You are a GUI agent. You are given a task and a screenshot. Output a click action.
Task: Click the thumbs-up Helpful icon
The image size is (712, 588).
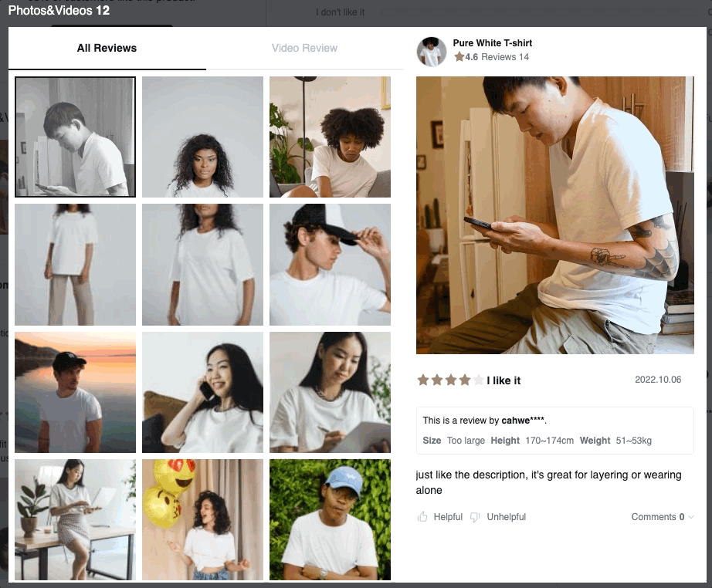coord(422,517)
